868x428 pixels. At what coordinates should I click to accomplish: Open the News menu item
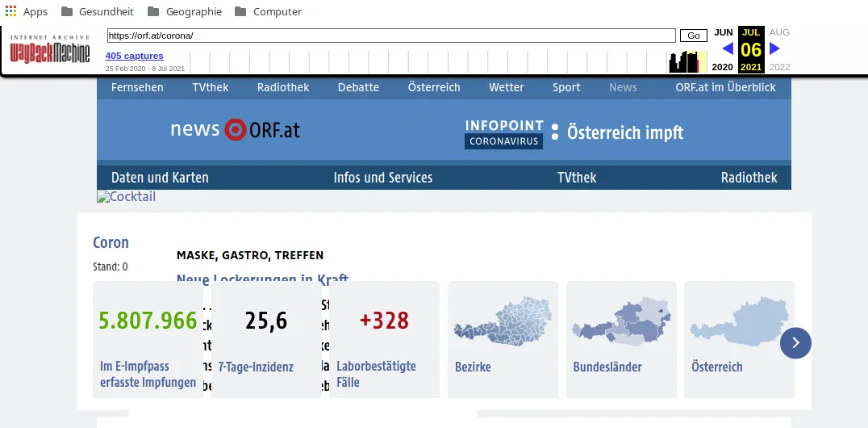pyautogui.click(x=623, y=87)
